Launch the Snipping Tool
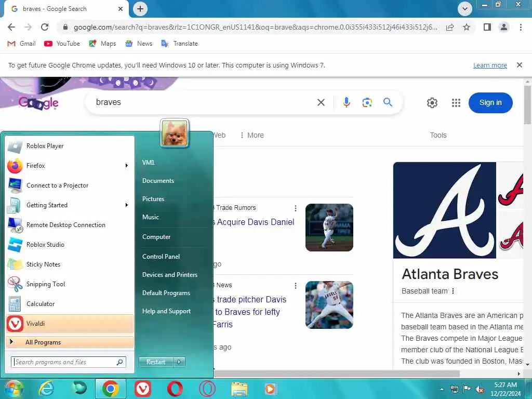Image resolution: width=532 pixels, height=399 pixels. point(70,284)
